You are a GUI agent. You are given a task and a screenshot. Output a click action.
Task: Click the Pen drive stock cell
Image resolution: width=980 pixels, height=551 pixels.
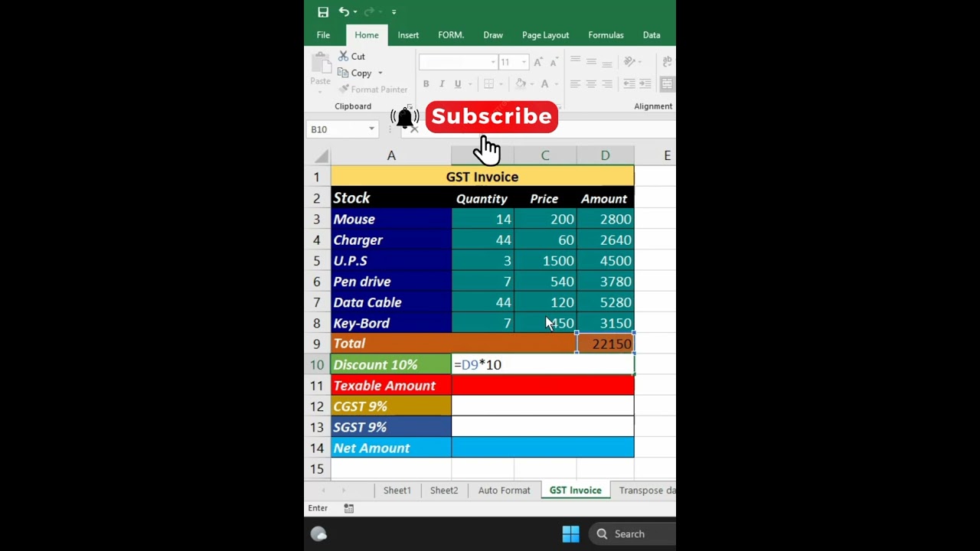[391, 282]
